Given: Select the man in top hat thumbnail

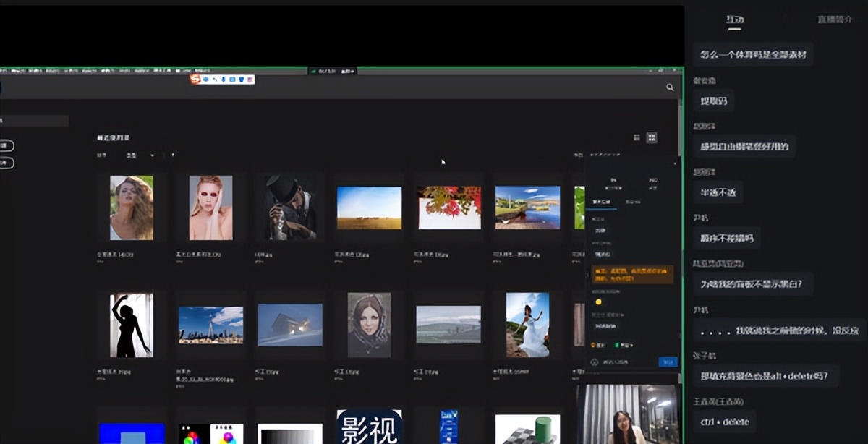Looking at the screenshot, I should click(289, 208).
